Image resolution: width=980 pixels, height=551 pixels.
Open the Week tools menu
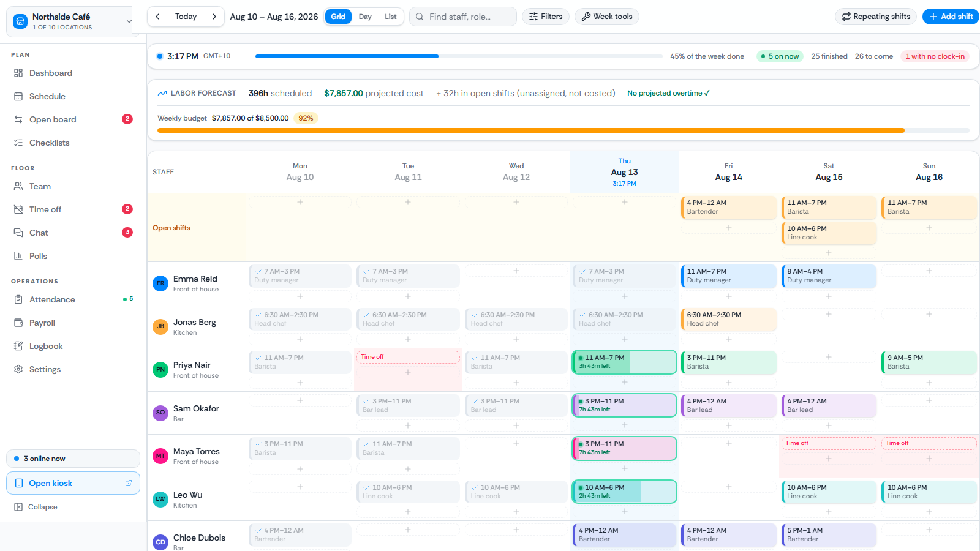click(x=607, y=17)
